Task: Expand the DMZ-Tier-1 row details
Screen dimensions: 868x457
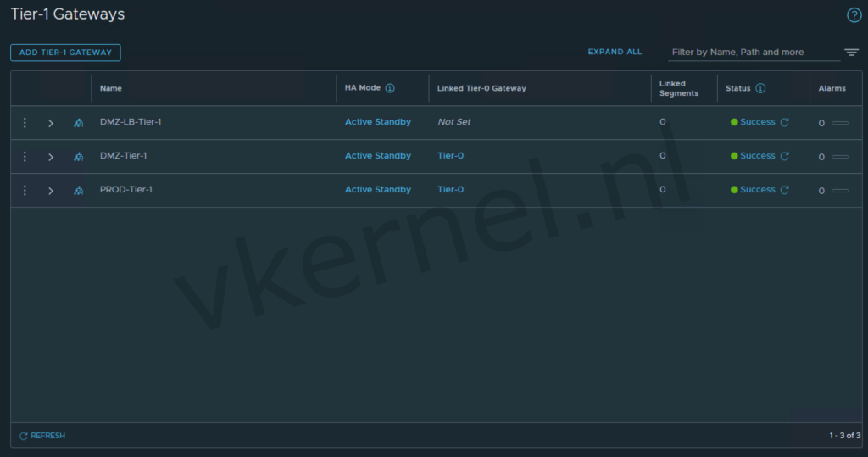Action: (51, 157)
